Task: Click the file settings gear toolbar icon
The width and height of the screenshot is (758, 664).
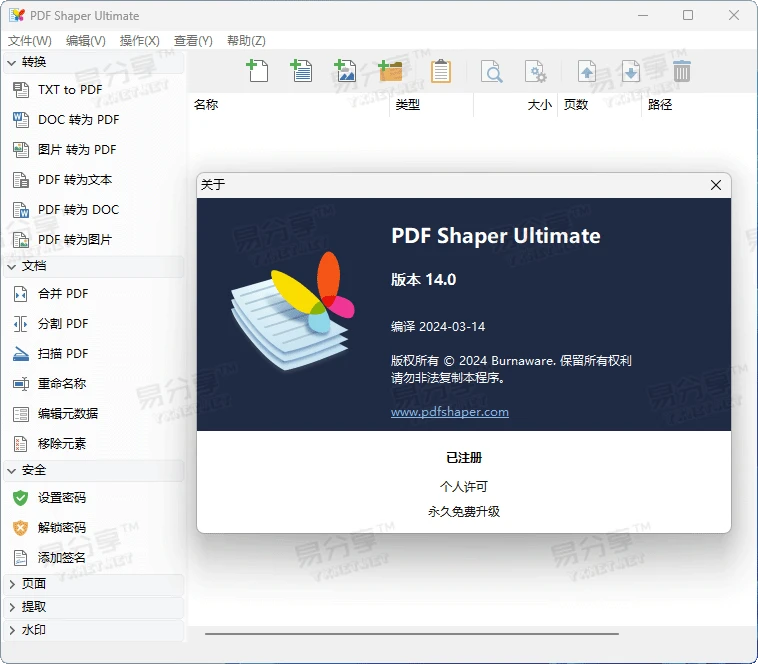Action: pos(536,72)
